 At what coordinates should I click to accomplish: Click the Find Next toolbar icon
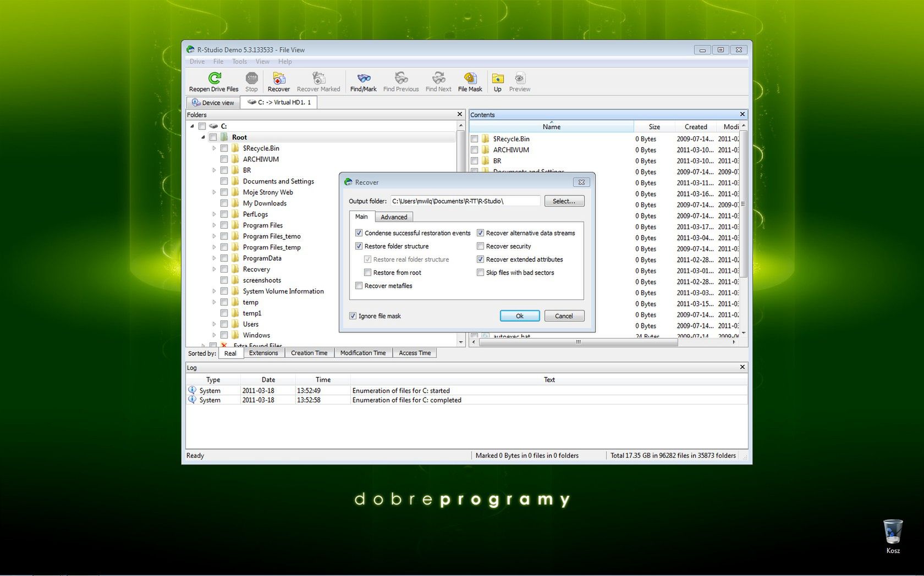(438, 79)
